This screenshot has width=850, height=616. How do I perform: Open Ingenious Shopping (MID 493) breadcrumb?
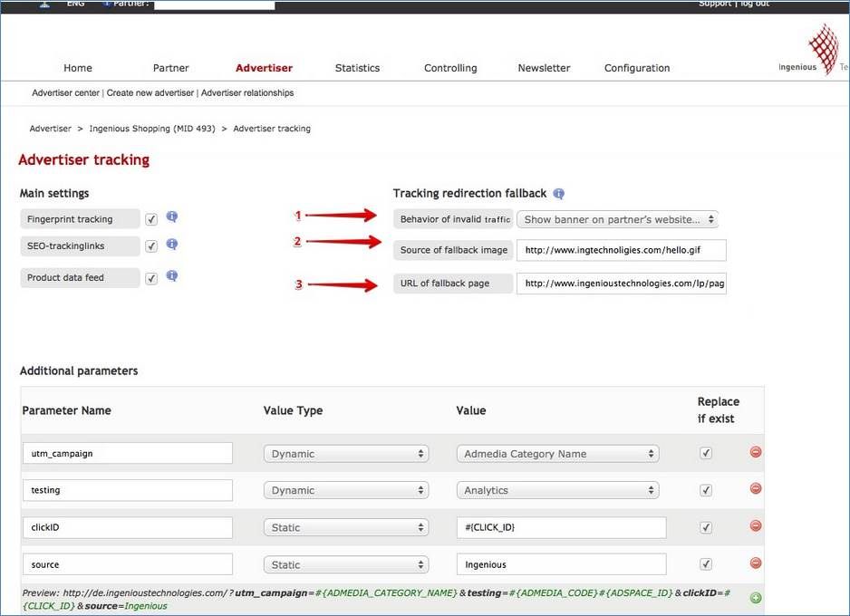152,129
